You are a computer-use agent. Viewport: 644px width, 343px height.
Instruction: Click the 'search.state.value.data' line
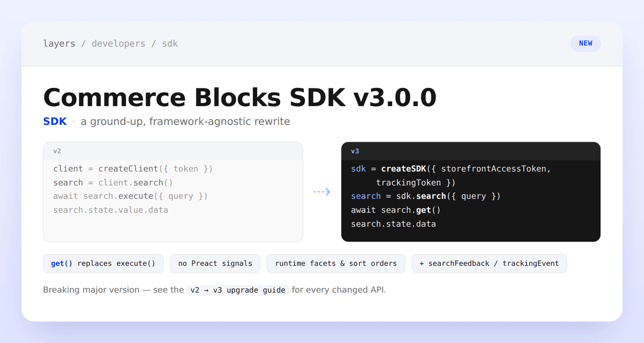click(x=111, y=210)
